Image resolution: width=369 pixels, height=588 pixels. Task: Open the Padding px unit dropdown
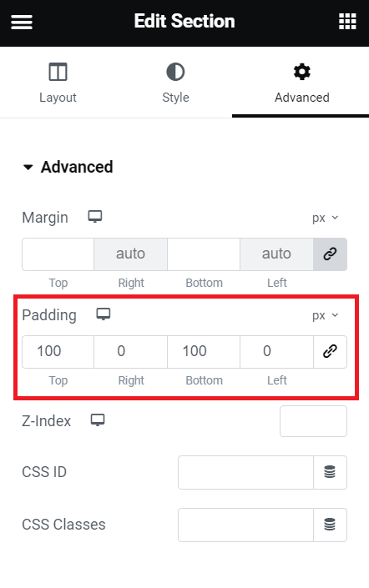coord(325,315)
